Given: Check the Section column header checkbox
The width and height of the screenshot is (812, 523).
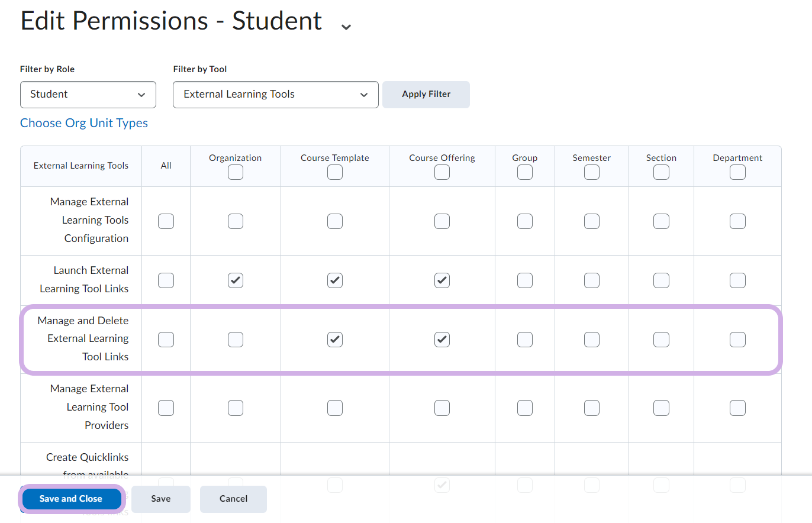Looking at the screenshot, I should point(661,172).
